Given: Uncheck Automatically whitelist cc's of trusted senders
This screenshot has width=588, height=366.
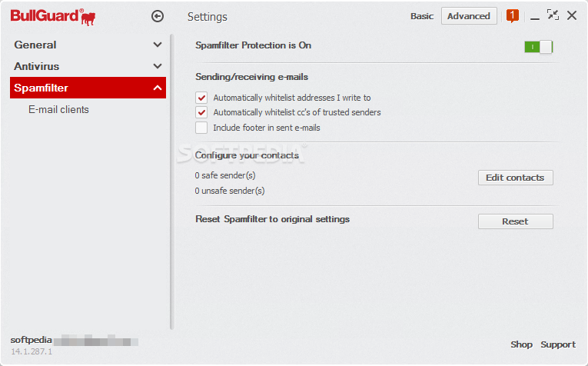Looking at the screenshot, I should [x=201, y=112].
